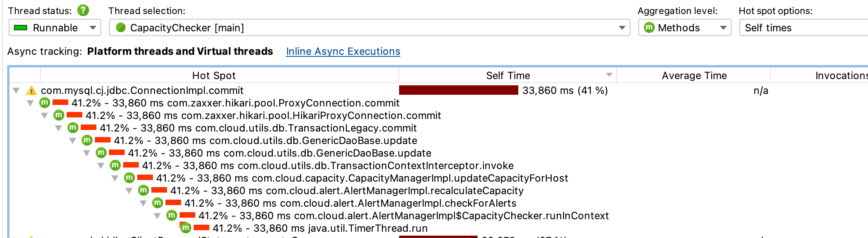Click warning icon beside ConnectionImpl.commit

tap(31, 91)
